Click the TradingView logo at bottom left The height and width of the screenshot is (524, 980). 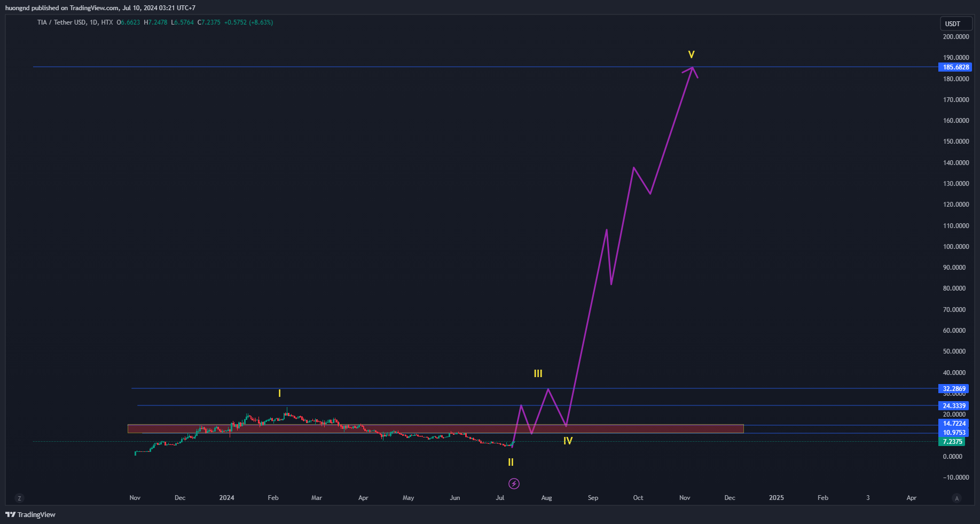(30, 514)
